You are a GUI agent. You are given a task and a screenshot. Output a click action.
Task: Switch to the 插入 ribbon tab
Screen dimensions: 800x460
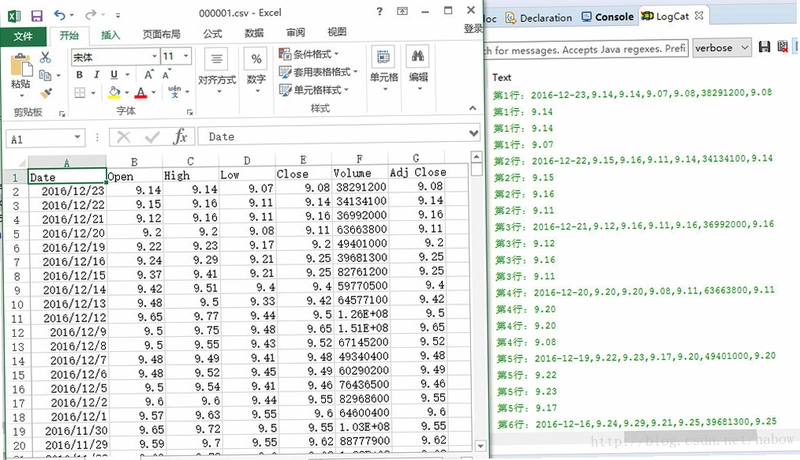(x=110, y=35)
